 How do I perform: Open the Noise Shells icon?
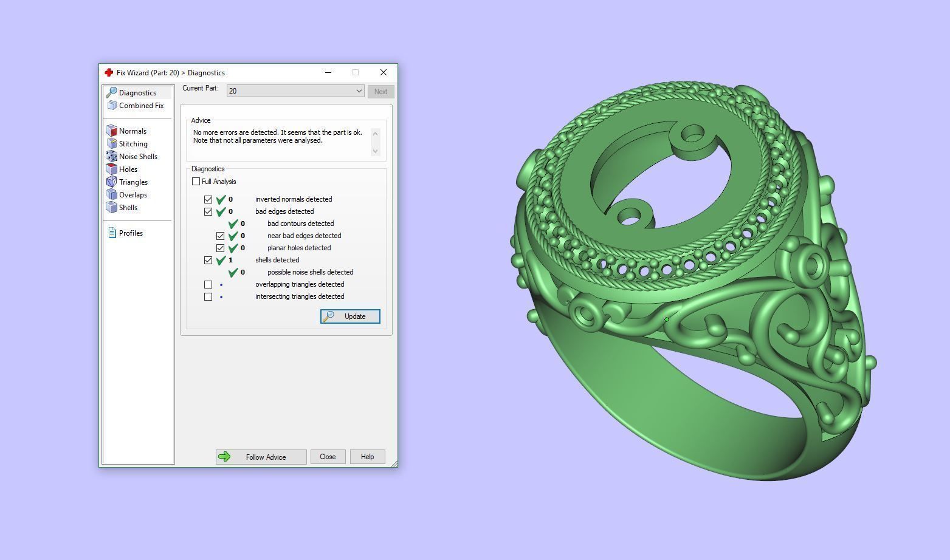(x=112, y=157)
